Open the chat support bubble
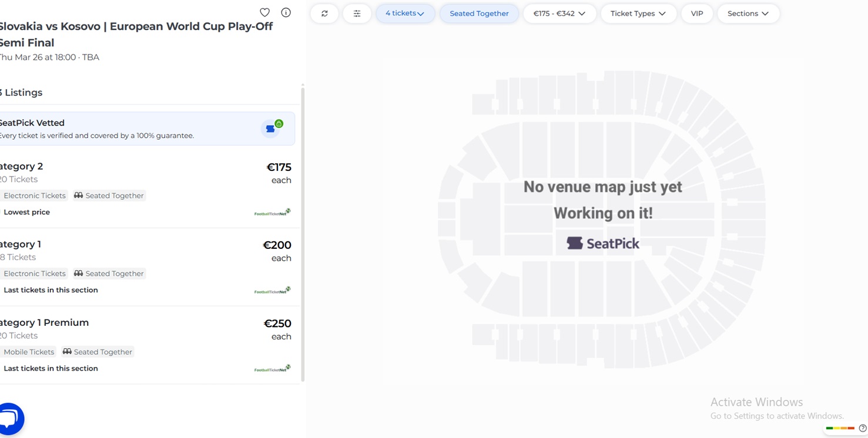Image resolution: width=868 pixels, height=438 pixels. [x=11, y=419]
